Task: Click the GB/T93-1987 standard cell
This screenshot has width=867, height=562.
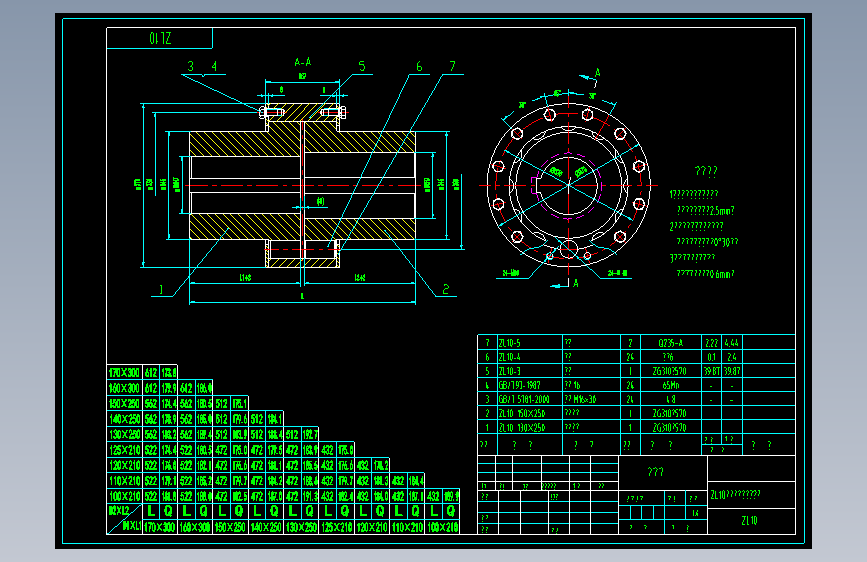Action: click(530, 385)
